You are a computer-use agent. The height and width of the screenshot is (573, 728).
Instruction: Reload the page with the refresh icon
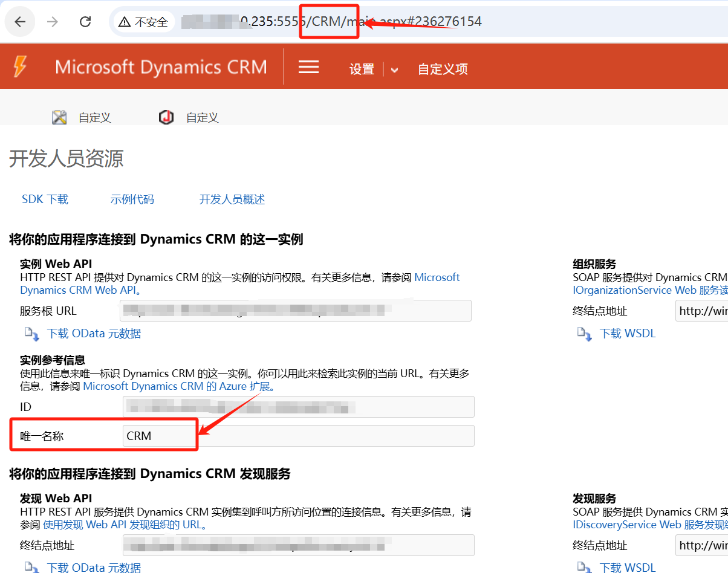pos(85,22)
